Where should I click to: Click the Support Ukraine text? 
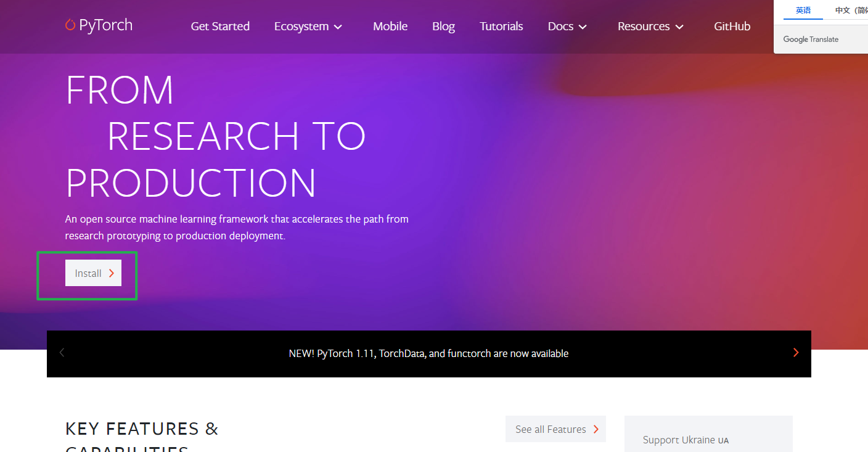(686, 440)
